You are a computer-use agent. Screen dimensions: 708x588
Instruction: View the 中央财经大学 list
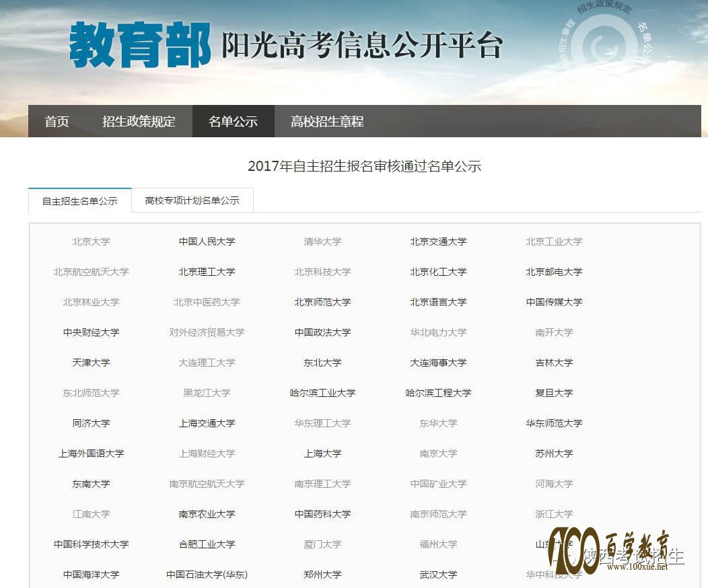92,332
